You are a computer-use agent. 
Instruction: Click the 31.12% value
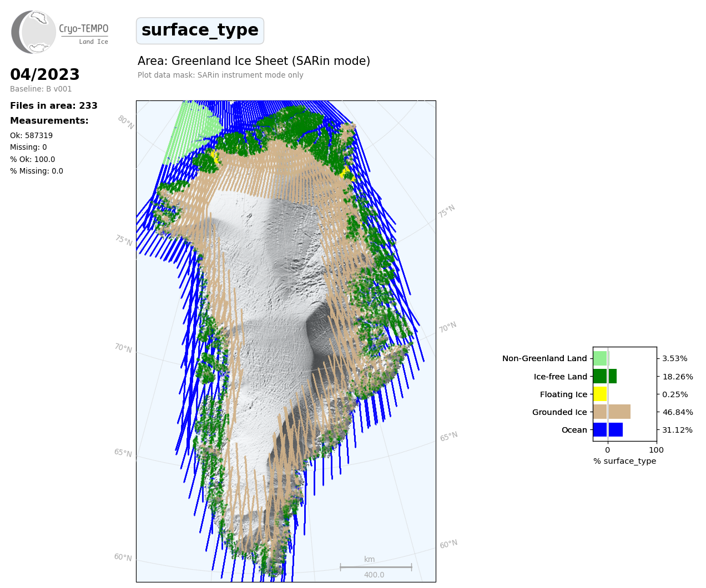click(x=678, y=430)
